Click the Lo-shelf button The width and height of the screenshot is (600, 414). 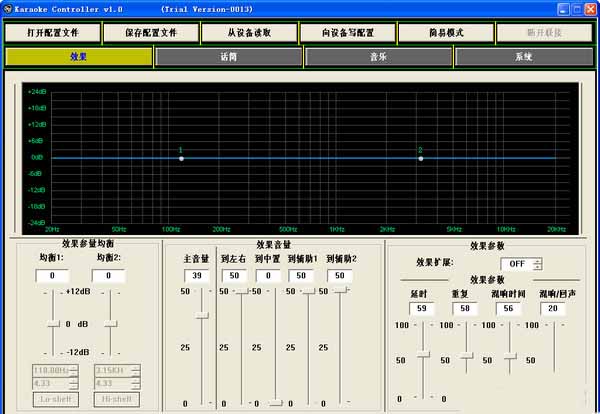point(56,399)
